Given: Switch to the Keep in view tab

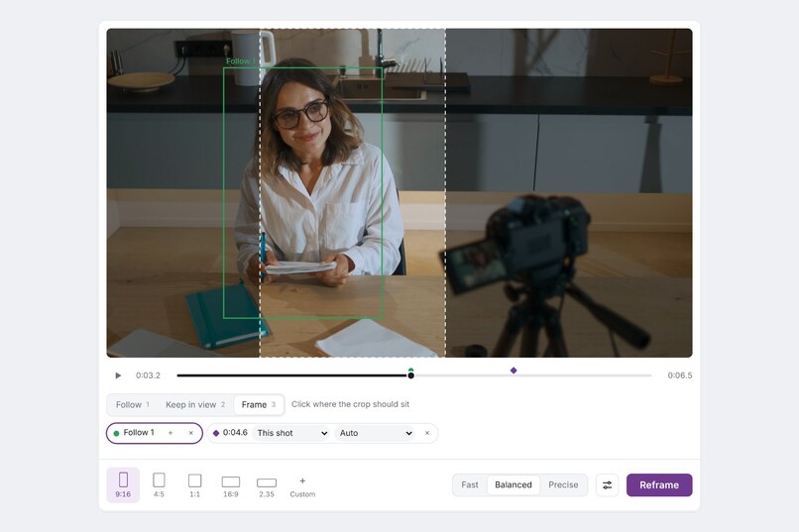Looking at the screenshot, I should pyautogui.click(x=195, y=405).
